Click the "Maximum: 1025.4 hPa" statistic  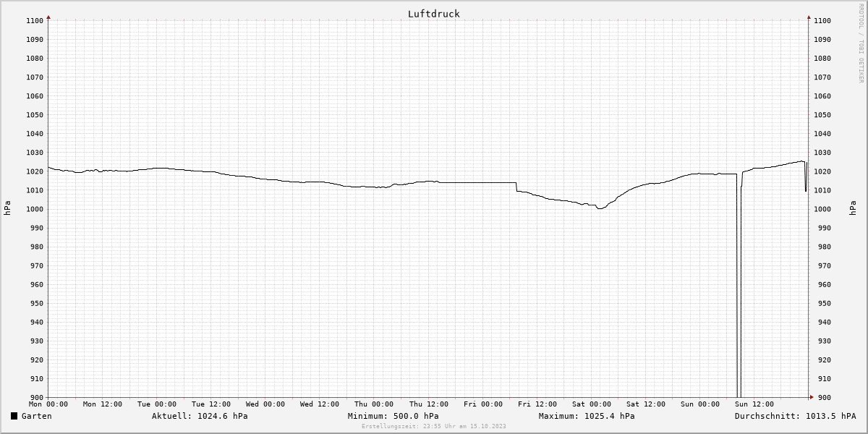point(587,416)
